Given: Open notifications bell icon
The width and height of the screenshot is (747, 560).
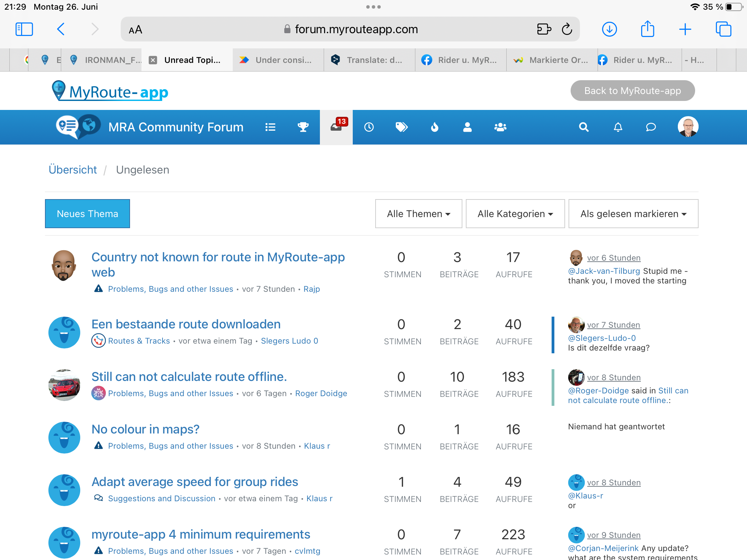Looking at the screenshot, I should [x=618, y=127].
